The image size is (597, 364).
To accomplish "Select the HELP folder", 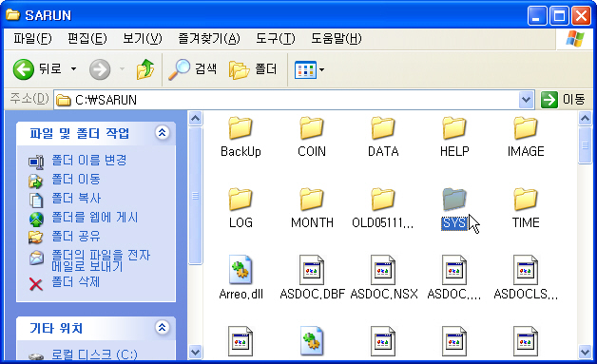I will [454, 137].
